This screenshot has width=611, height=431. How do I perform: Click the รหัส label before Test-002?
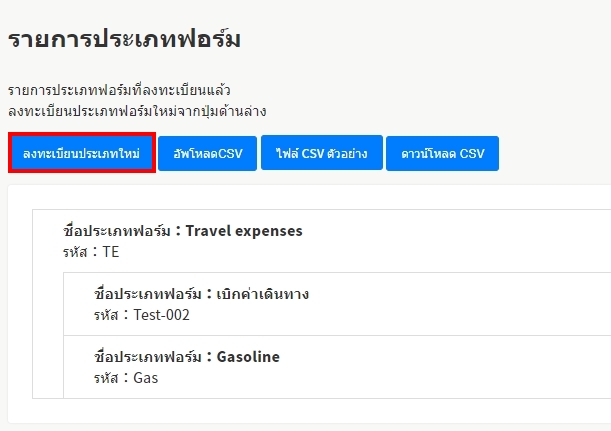click(x=105, y=315)
